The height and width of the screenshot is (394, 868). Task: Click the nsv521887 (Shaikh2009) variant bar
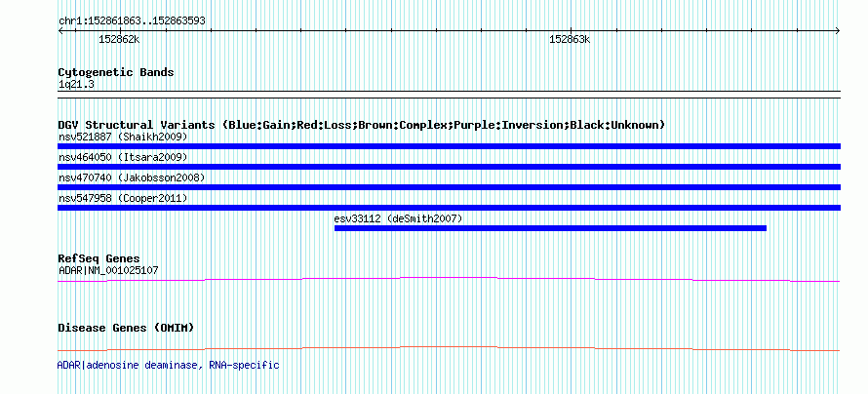pyautogui.click(x=449, y=146)
